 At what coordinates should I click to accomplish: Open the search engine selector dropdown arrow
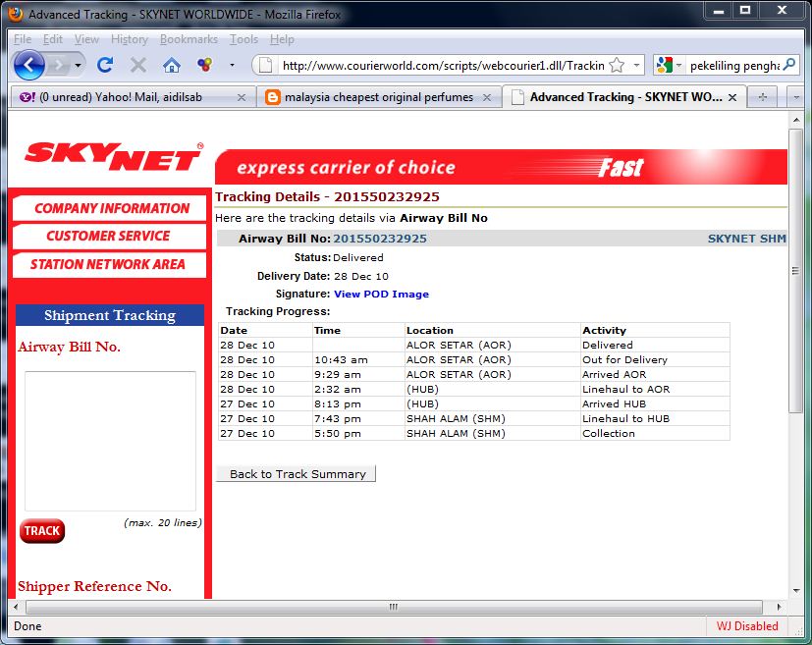pos(678,65)
